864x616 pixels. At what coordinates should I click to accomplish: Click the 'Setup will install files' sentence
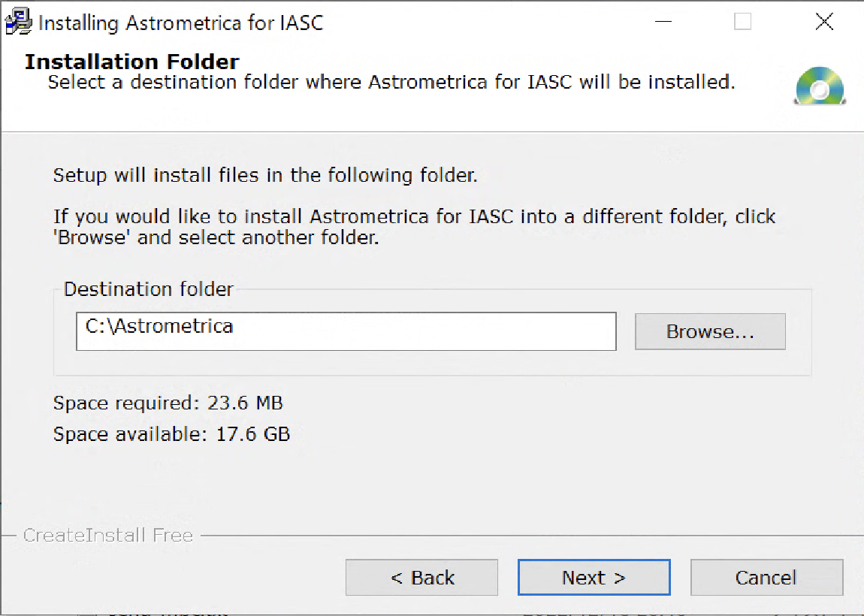coord(265,175)
